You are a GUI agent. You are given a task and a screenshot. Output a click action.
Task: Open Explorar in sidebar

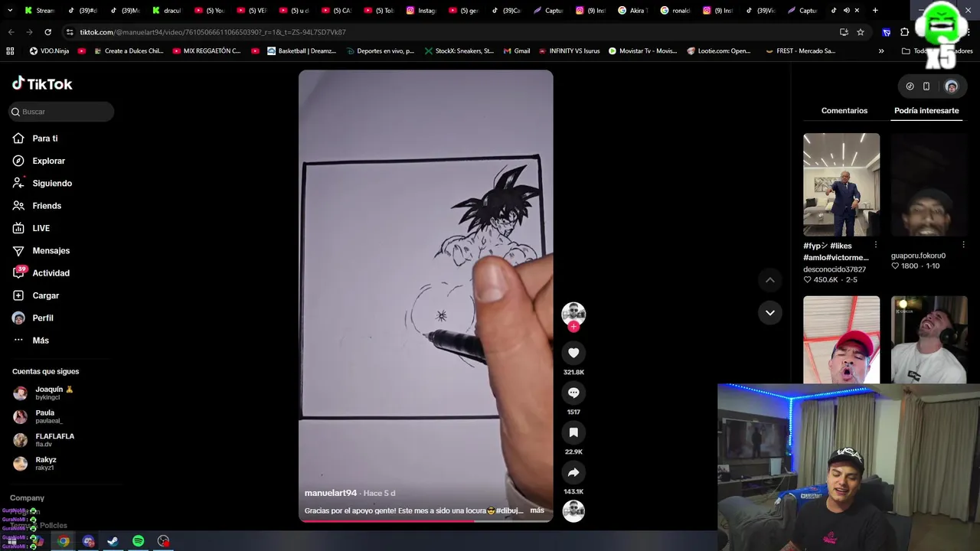pos(48,161)
